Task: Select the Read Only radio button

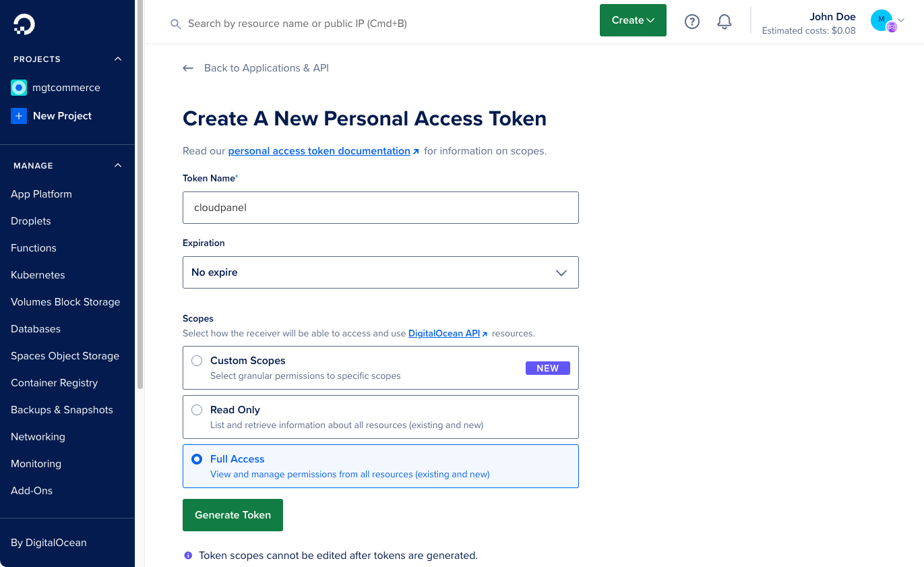Action: [x=197, y=410]
